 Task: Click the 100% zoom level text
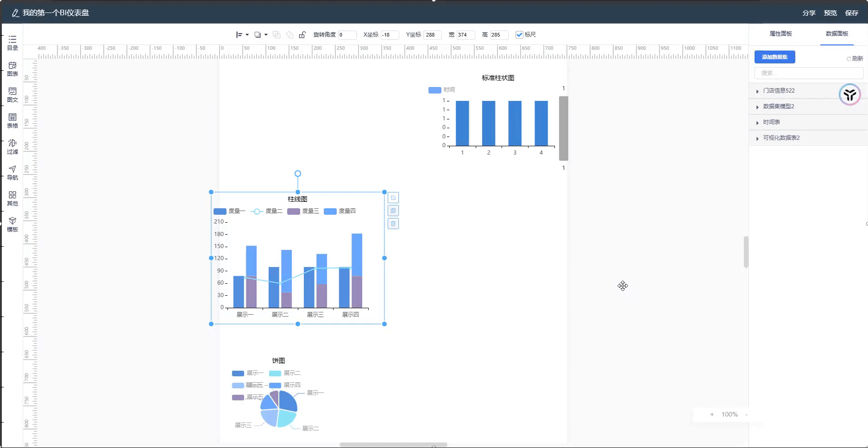click(730, 415)
